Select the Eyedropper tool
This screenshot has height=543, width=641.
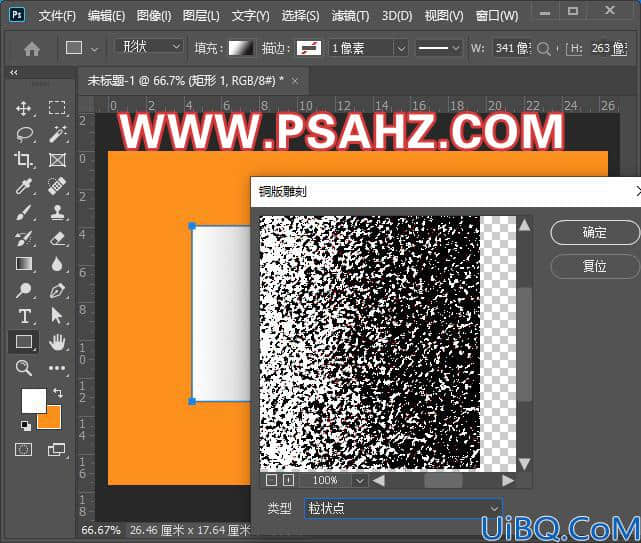point(23,186)
